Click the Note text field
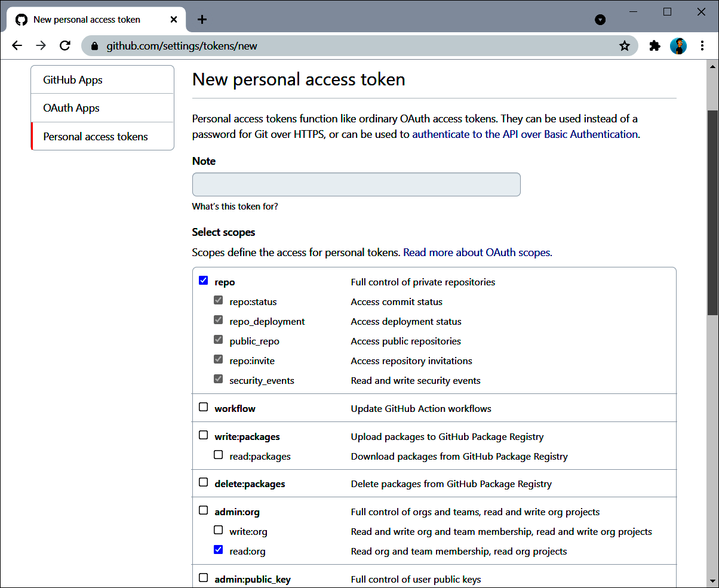The height and width of the screenshot is (588, 719). click(x=356, y=184)
